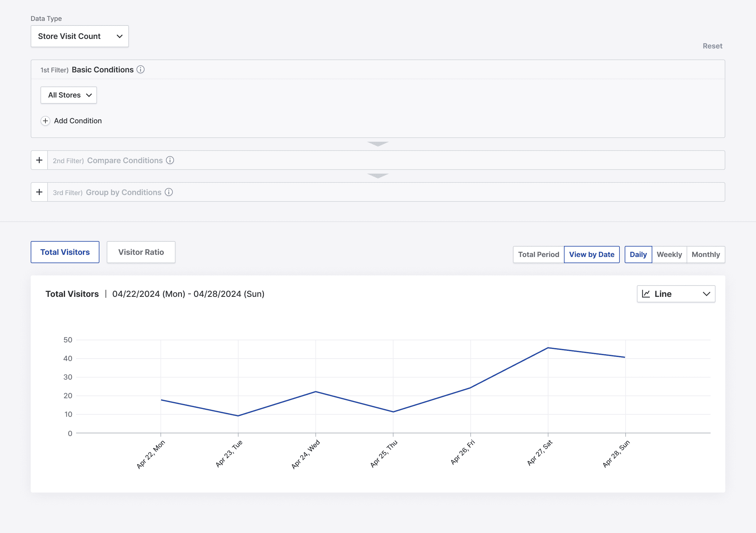The height and width of the screenshot is (533, 756).
Task: Expand the 3rd Filter plus button
Action: [39, 192]
